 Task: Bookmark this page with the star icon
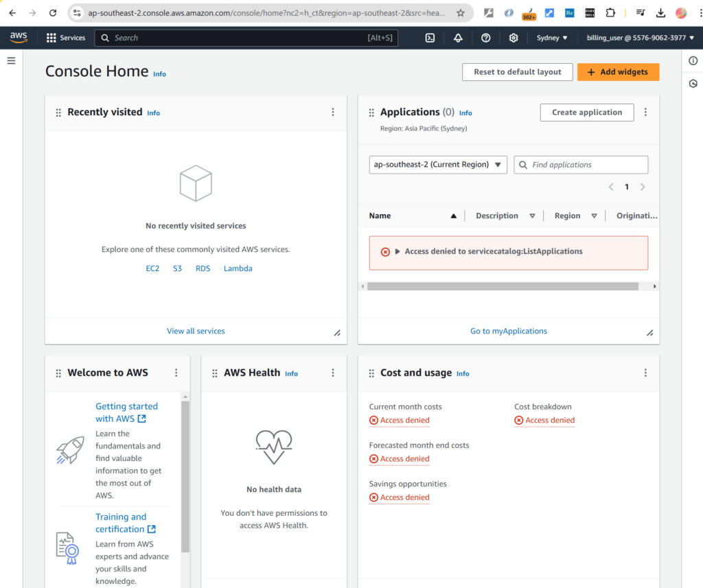tap(461, 12)
